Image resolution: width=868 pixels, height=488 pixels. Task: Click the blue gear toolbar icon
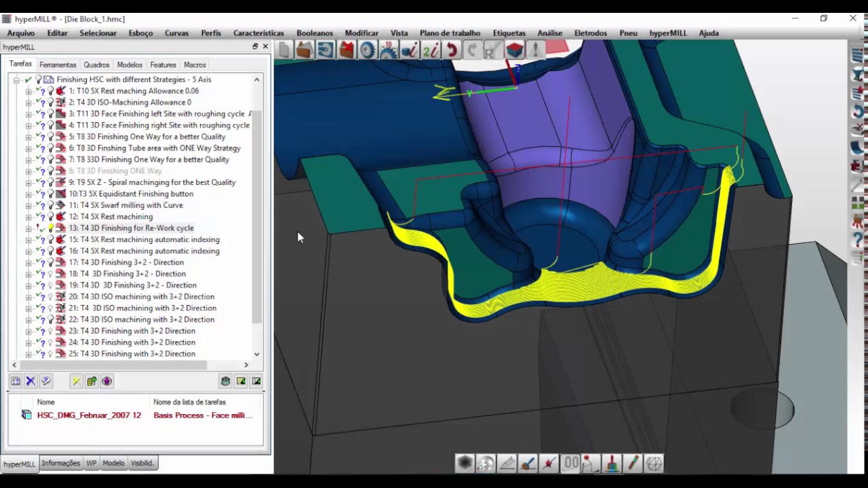click(x=368, y=49)
